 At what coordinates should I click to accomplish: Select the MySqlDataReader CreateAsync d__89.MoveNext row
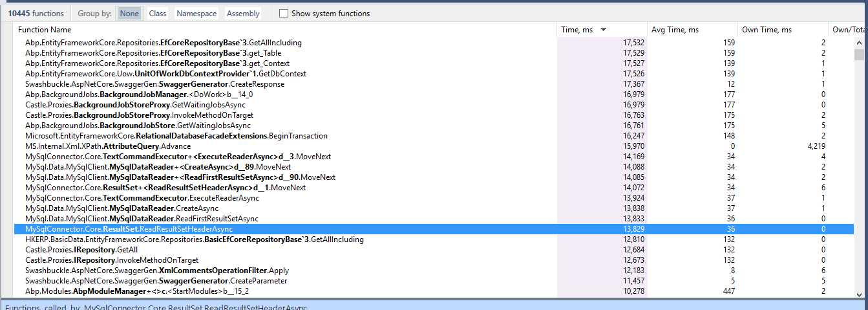(x=434, y=167)
